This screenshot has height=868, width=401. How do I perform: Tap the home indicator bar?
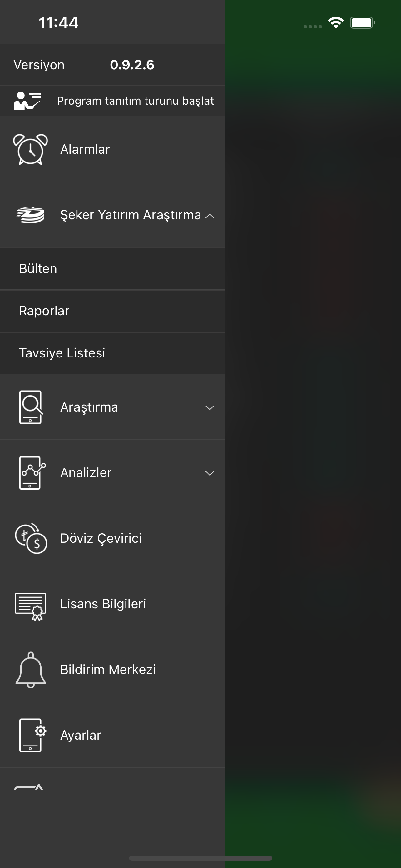click(201, 858)
